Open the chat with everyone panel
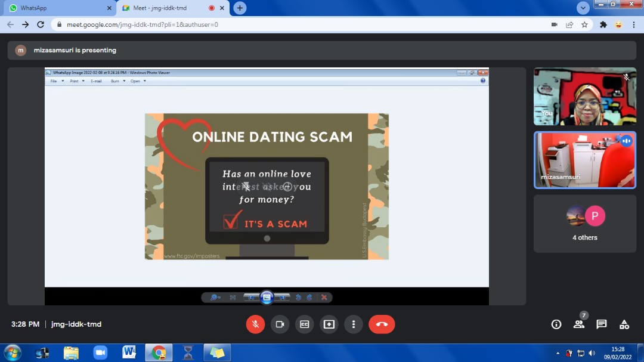Viewport: 644px width, 362px height. pyautogui.click(x=602, y=324)
